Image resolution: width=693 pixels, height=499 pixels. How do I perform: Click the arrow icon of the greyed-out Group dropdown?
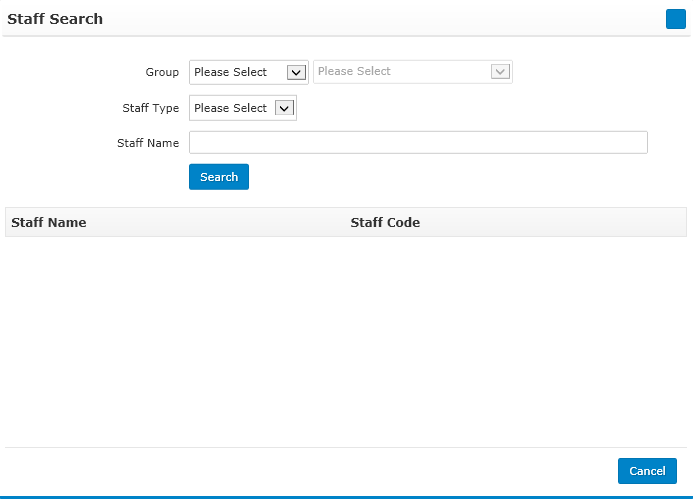[500, 72]
